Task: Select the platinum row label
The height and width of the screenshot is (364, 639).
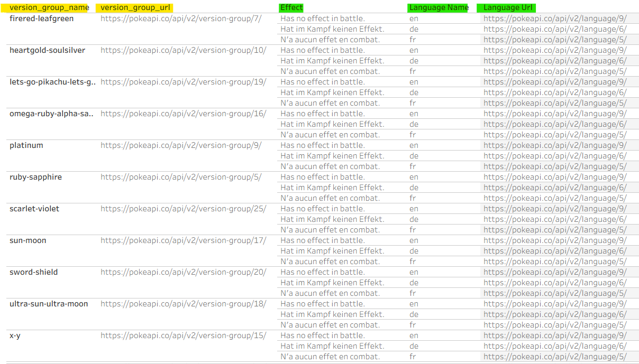Action: pyautogui.click(x=26, y=145)
